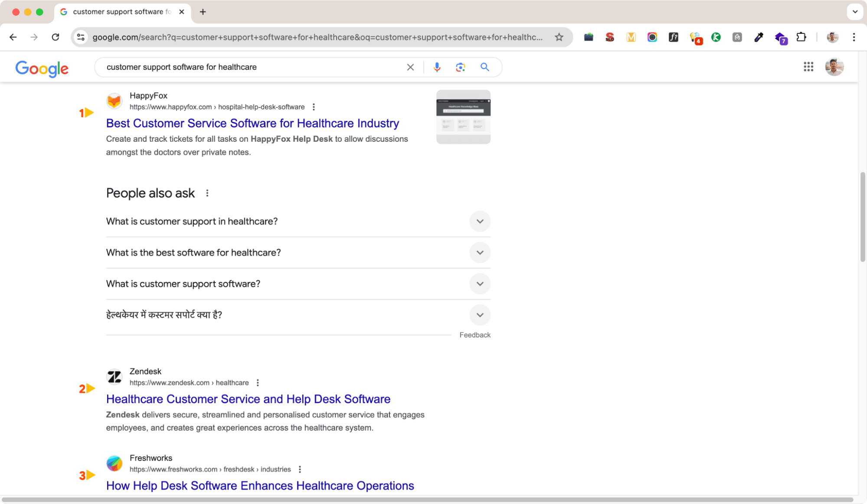Open the Zendesk healthcare help desk result
This screenshot has height=504, width=867.
click(x=248, y=399)
